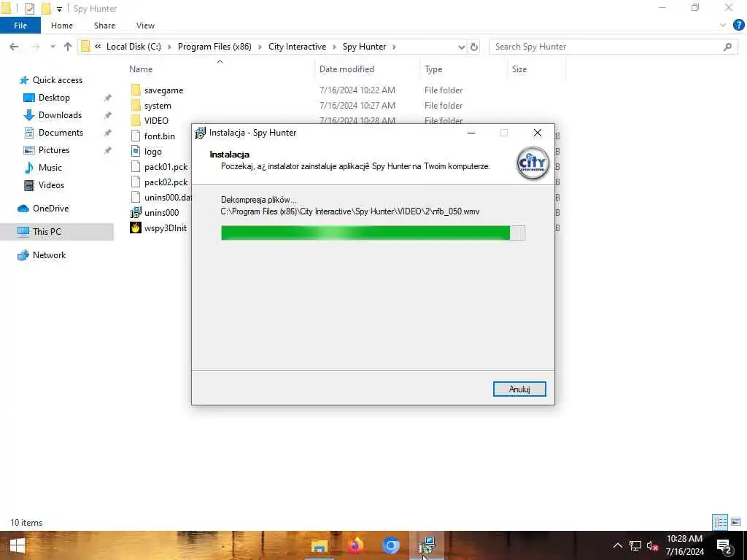Click the City Interactive logo
The width and height of the screenshot is (747, 560).
pos(533,163)
